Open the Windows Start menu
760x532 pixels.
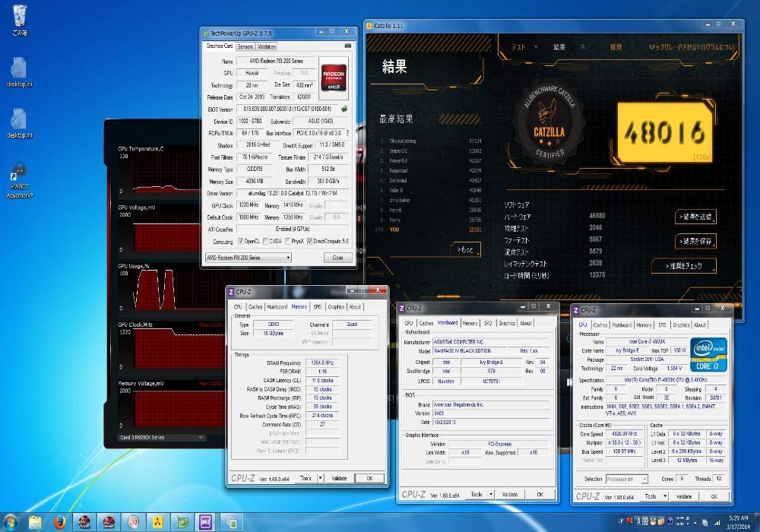click(10, 522)
